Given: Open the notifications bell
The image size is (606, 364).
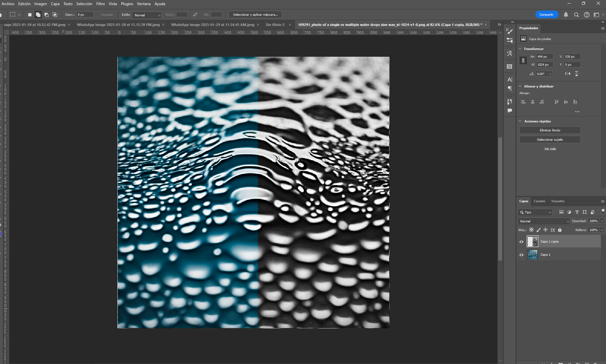Looking at the screenshot, I should point(566,15).
